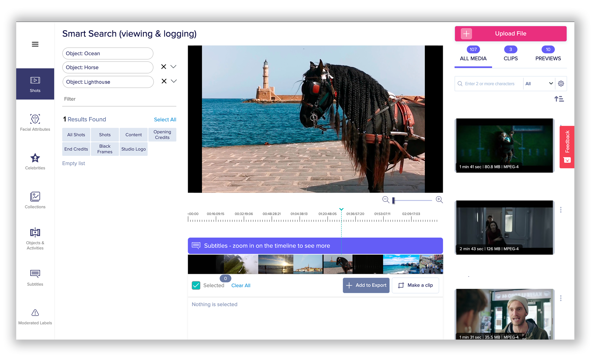The width and height of the screenshot is (598, 364).
Task: Navigate to Celebrities section
Action: 35,162
